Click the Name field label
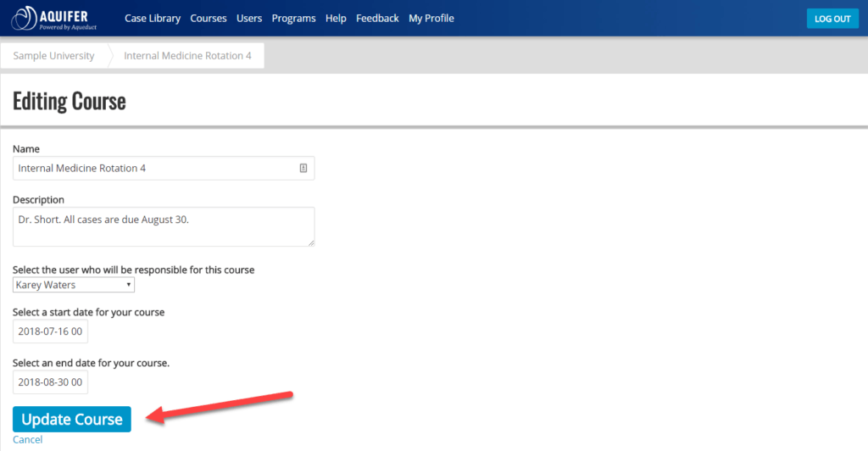The image size is (868, 451). coord(26,149)
